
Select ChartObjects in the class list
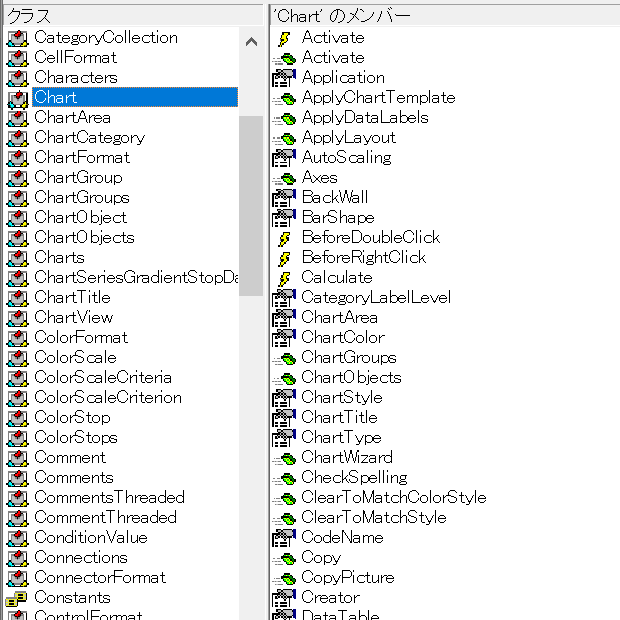[84, 237]
